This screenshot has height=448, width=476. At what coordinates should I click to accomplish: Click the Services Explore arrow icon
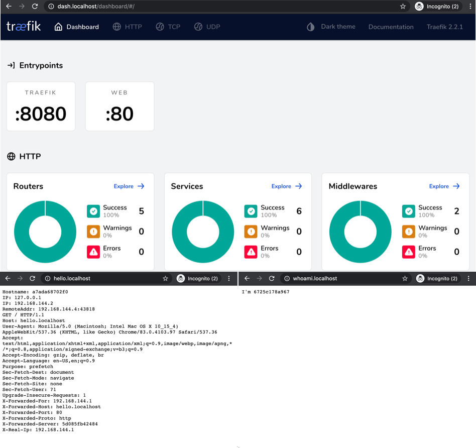pos(299,186)
